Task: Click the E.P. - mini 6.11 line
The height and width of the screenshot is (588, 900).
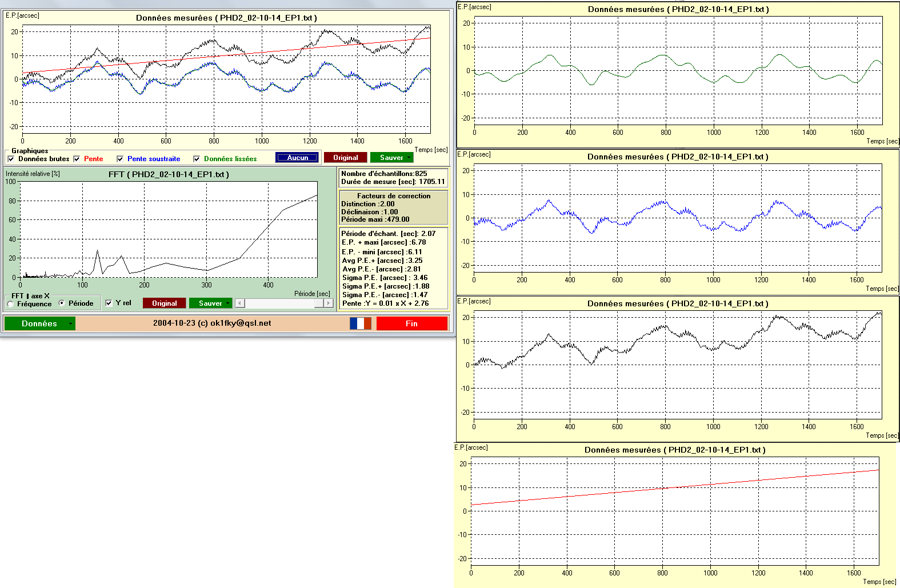Action: [382, 252]
